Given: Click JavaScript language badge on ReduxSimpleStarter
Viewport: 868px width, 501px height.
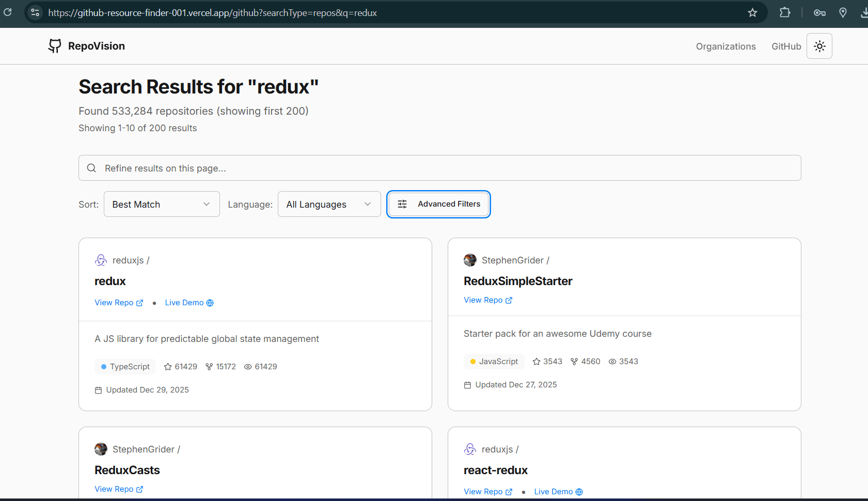Looking at the screenshot, I should pos(494,362).
